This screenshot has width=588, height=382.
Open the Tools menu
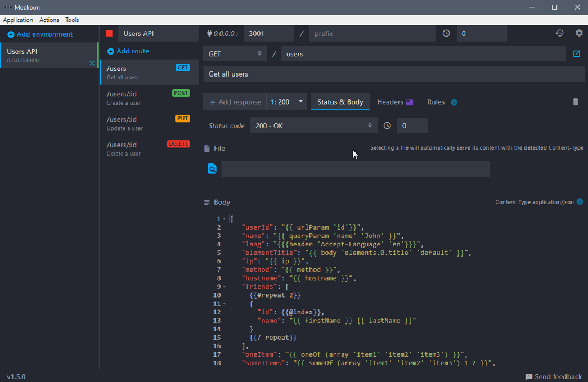72,20
